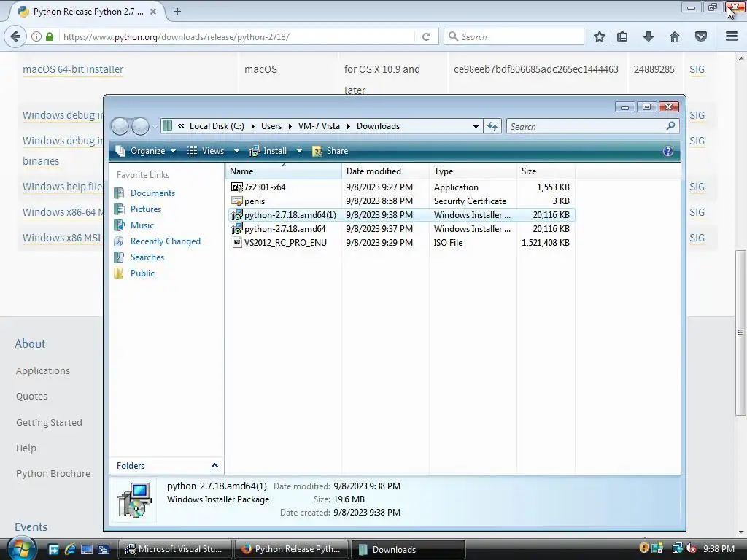The width and height of the screenshot is (747, 560).
Task: Expand the Folders pane chevron
Action: point(214,466)
